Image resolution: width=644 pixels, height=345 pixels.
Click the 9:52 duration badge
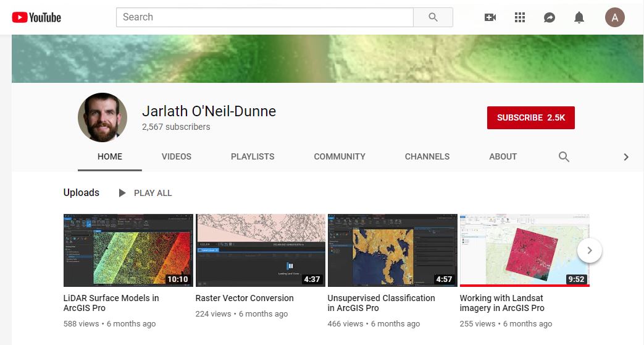pyautogui.click(x=576, y=279)
